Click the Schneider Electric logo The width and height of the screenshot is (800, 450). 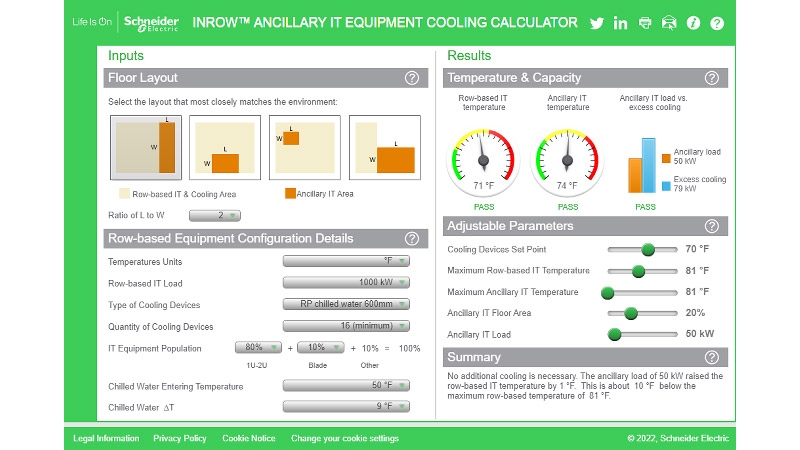pyautogui.click(x=150, y=22)
